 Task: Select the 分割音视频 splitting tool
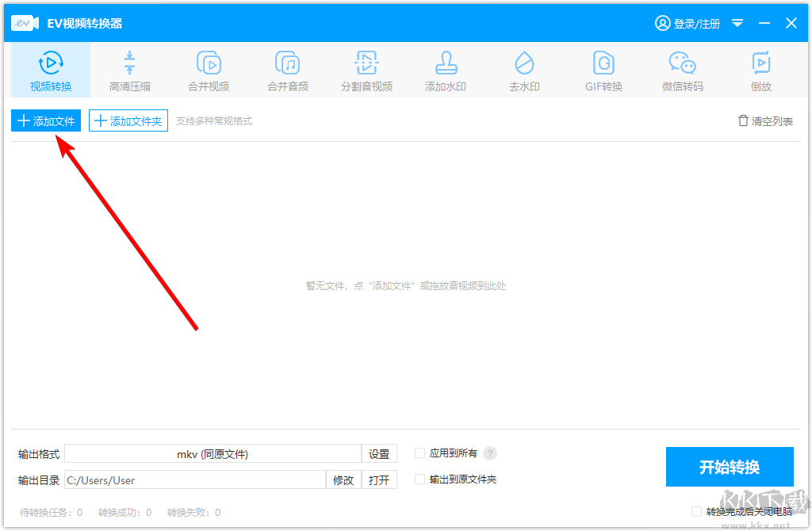(366, 70)
